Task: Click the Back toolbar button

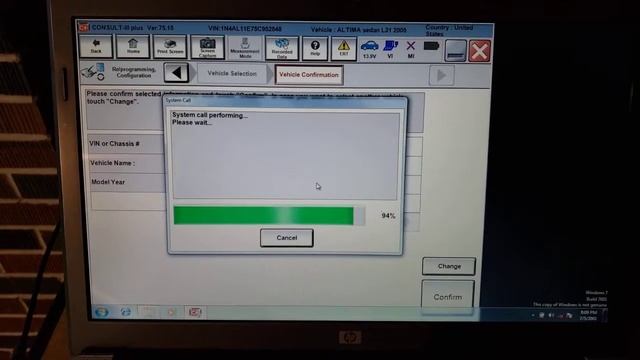Action: pyautogui.click(x=96, y=47)
